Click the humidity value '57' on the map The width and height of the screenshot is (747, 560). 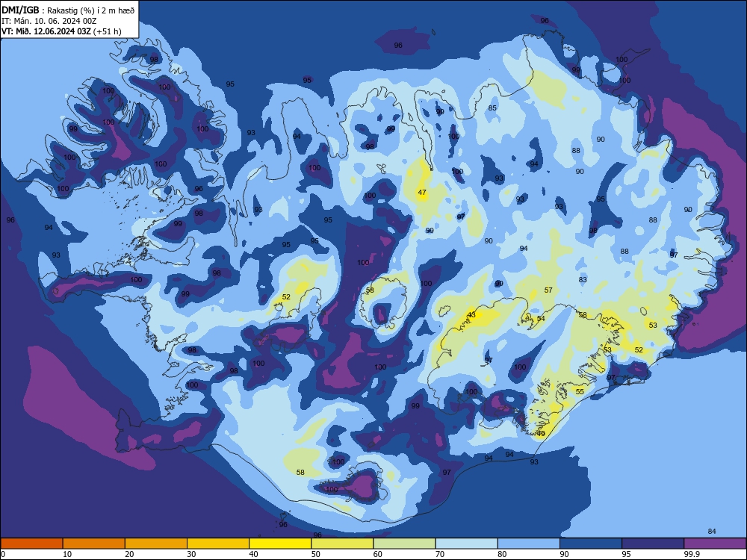point(548,290)
